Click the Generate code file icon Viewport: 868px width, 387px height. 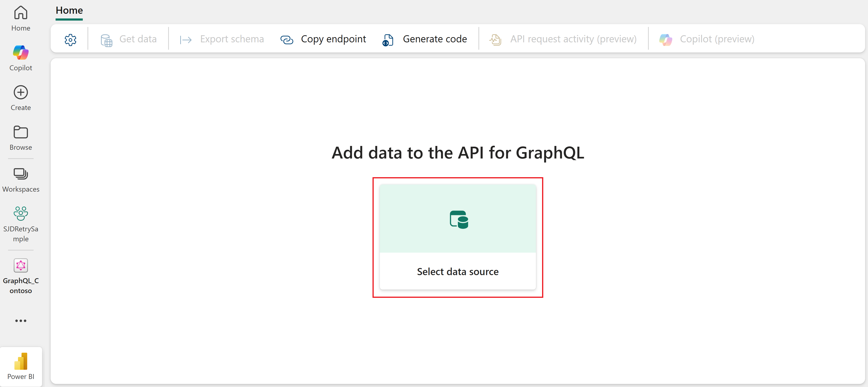coord(388,40)
